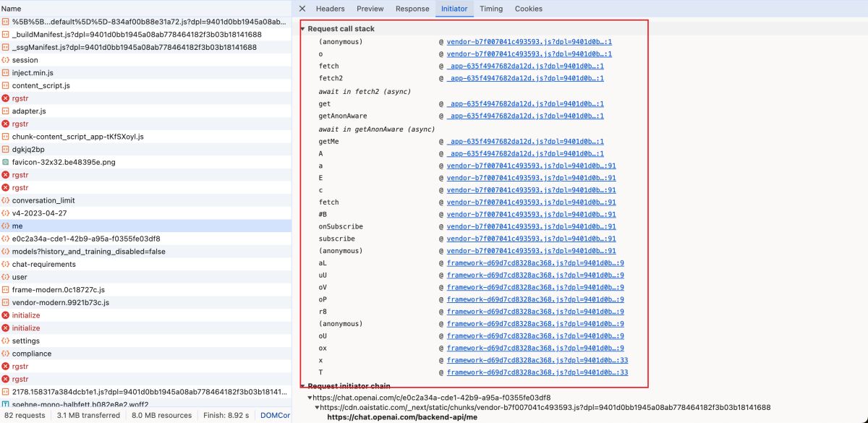The width and height of the screenshot is (868, 423).
Task: Click the fetch icon beside settings
Action: 5,341
